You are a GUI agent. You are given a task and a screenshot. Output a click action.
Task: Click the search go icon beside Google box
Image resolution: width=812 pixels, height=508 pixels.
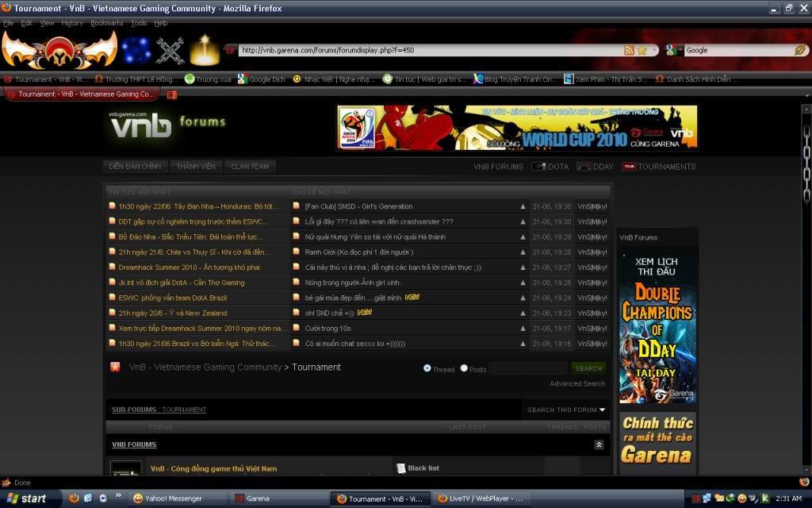[x=800, y=50]
